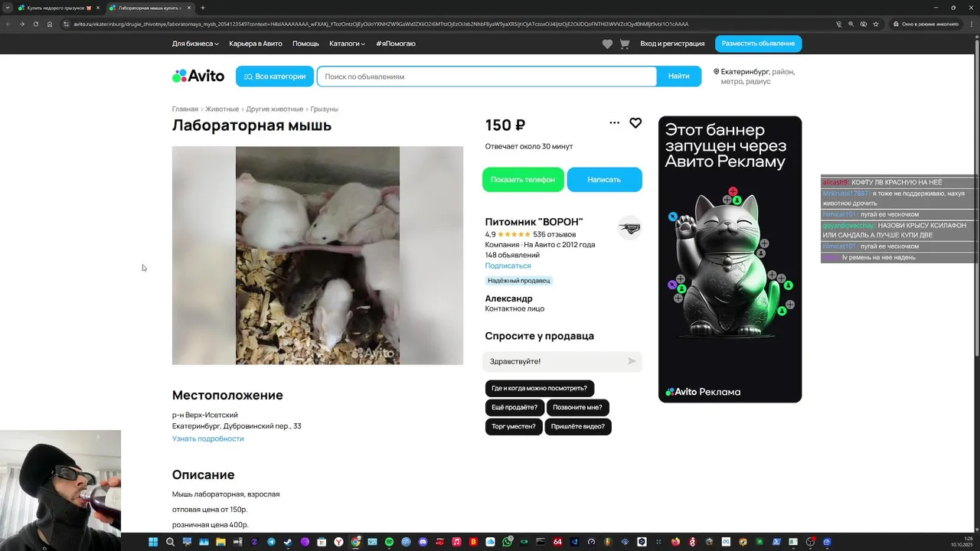
Task: Click Узнать подробности location link
Action: coord(208,439)
